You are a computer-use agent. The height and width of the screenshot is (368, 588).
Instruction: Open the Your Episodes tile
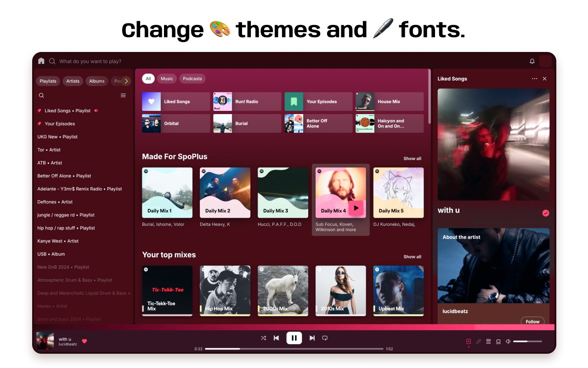click(318, 102)
